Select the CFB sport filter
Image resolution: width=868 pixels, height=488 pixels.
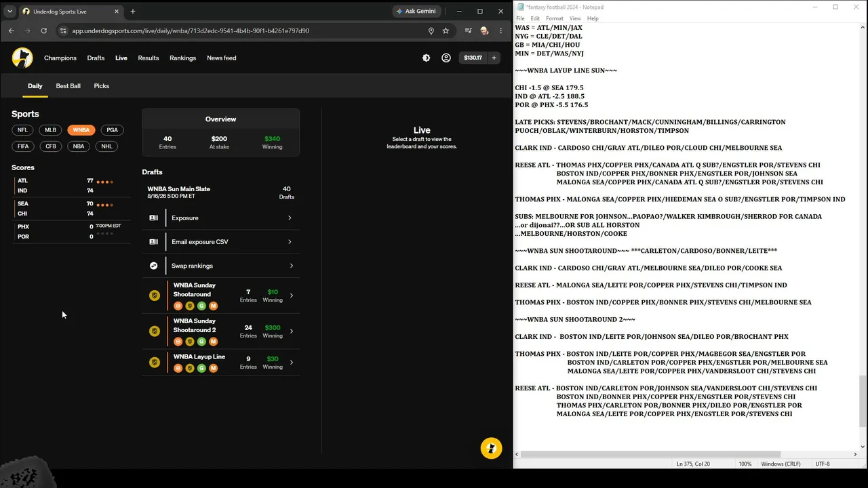[x=51, y=146]
